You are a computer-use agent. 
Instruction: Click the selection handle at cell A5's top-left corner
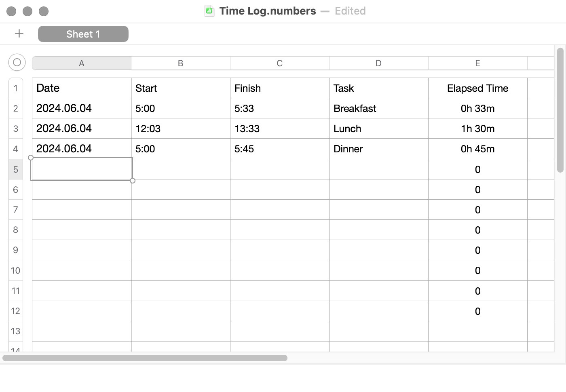point(31,158)
